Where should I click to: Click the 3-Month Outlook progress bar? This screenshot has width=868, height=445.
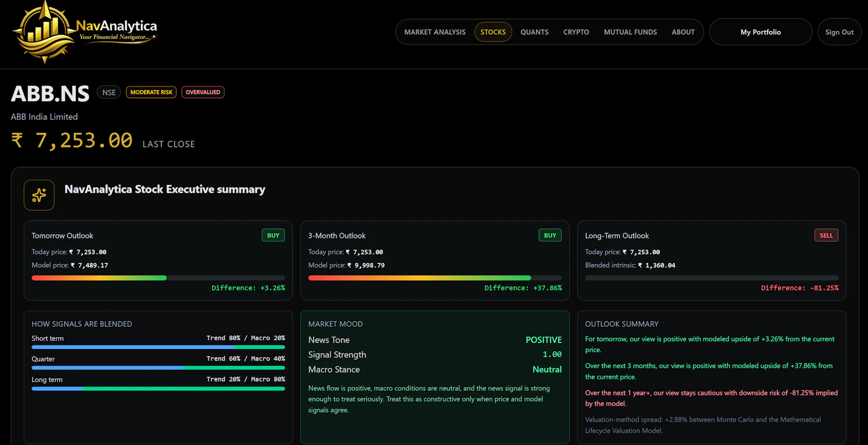click(x=435, y=278)
